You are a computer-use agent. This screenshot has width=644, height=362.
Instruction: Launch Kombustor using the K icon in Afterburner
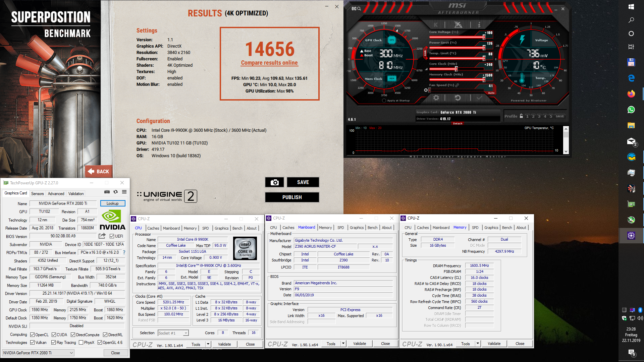click(x=436, y=24)
